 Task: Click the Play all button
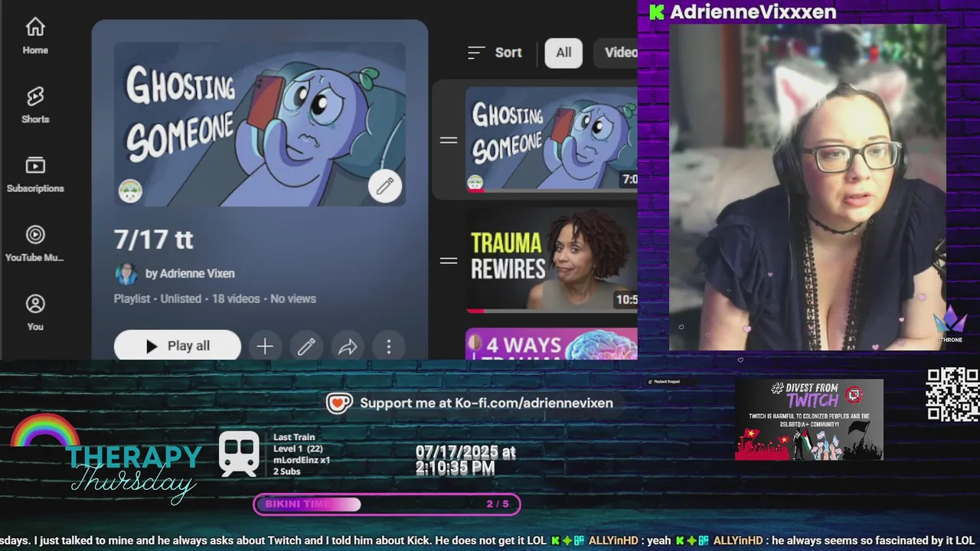(178, 346)
